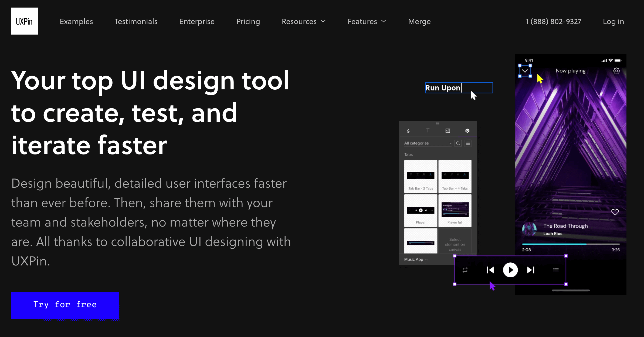Click the search icon in component panel
Viewport: 644px width, 337px height.
point(457,143)
